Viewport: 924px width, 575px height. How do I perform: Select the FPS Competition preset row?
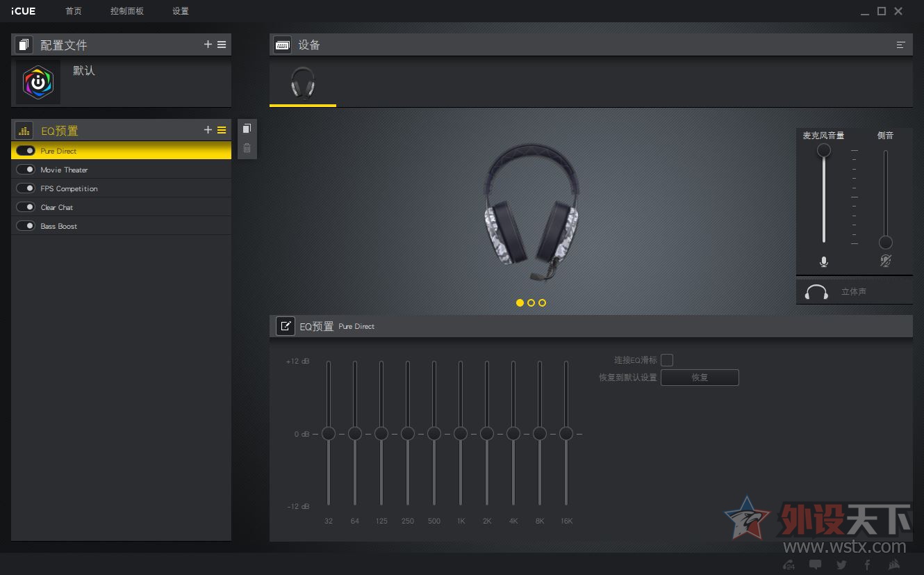[121, 188]
